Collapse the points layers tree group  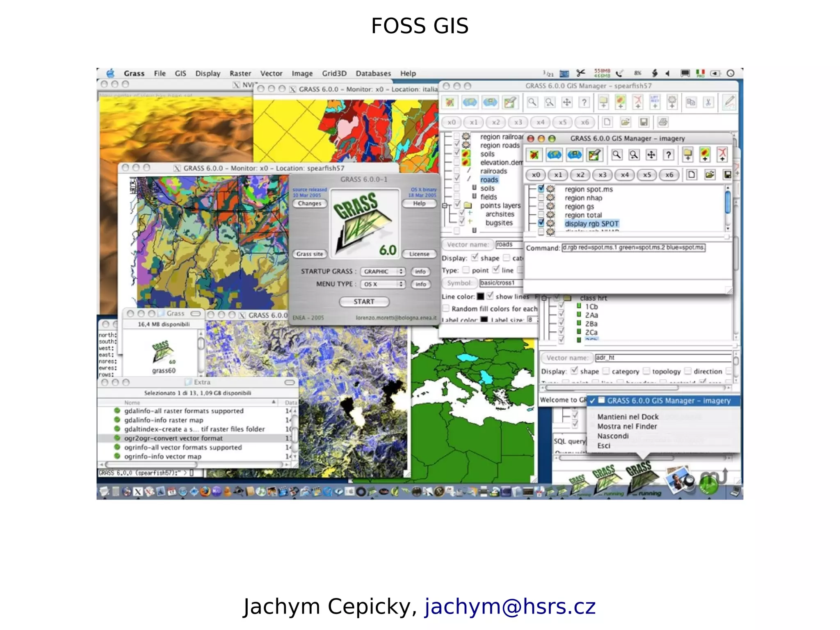[x=444, y=205]
